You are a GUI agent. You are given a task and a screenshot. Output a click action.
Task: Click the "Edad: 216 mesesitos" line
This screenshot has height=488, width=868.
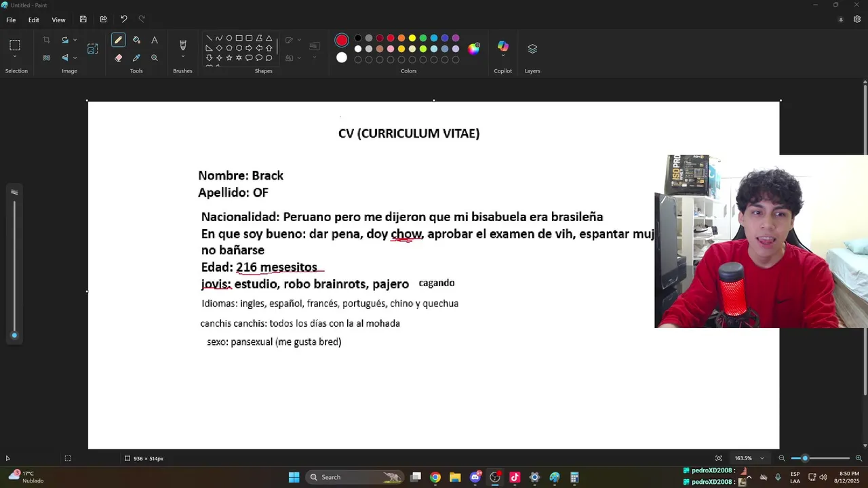pos(259,267)
